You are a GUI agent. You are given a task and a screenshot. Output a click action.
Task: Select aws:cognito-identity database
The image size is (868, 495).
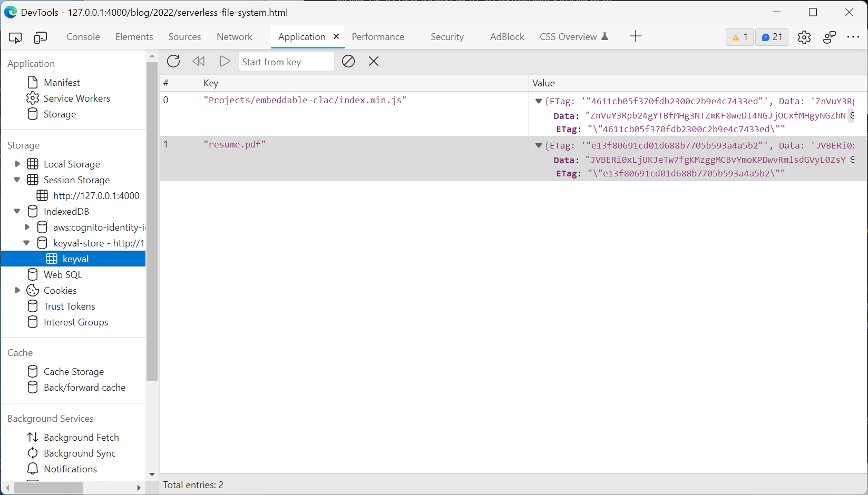coord(99,227)
